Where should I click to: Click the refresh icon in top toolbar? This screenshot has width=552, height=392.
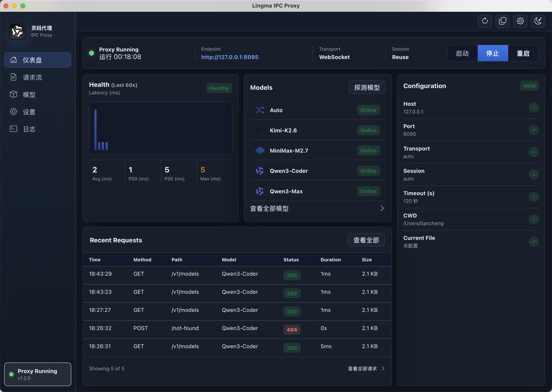(x=485, y=21)
